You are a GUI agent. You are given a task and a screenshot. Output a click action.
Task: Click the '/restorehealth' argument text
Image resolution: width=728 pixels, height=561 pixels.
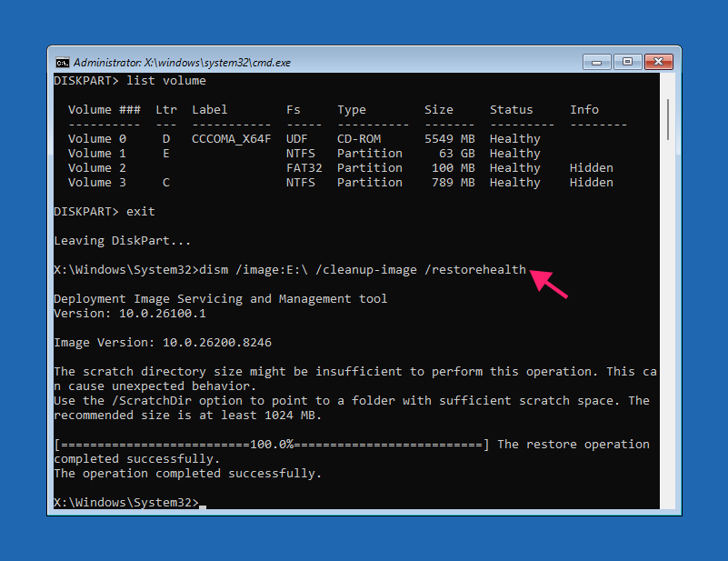pyautogui.click(x=475, y=270)
